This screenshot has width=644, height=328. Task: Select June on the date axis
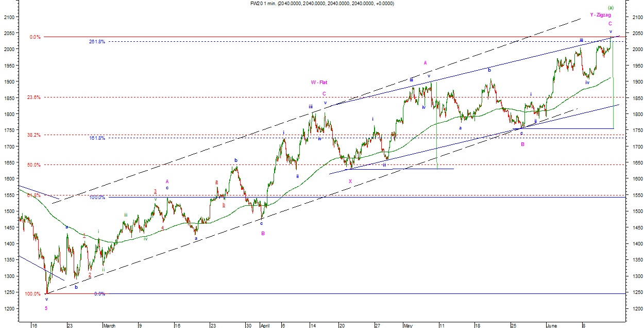point(551,325)
